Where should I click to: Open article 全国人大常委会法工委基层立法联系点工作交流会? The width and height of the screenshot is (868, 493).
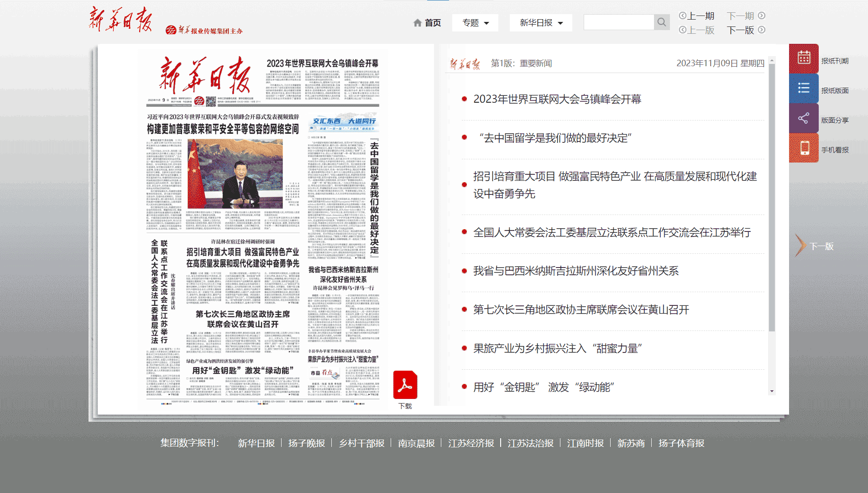pyautogui.click(x=612, y=232)
